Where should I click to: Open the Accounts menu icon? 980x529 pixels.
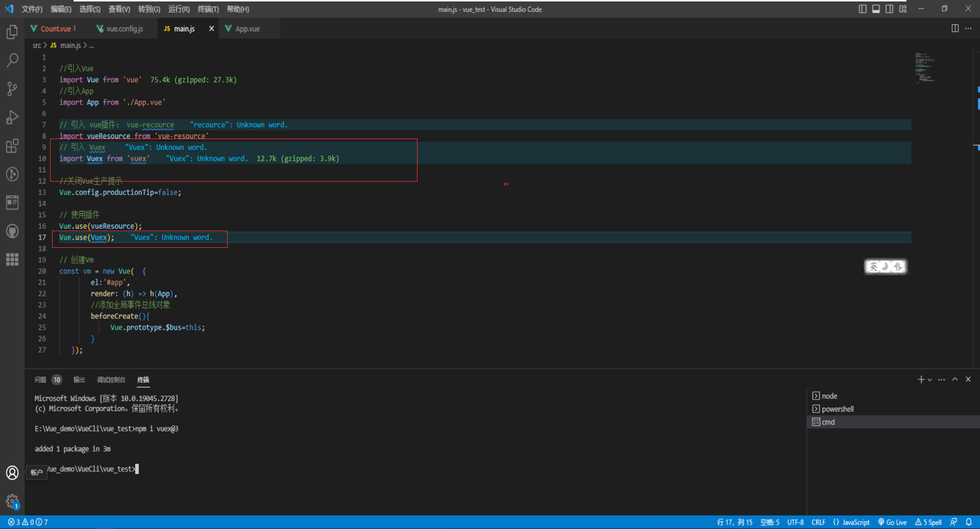(12, 472)
